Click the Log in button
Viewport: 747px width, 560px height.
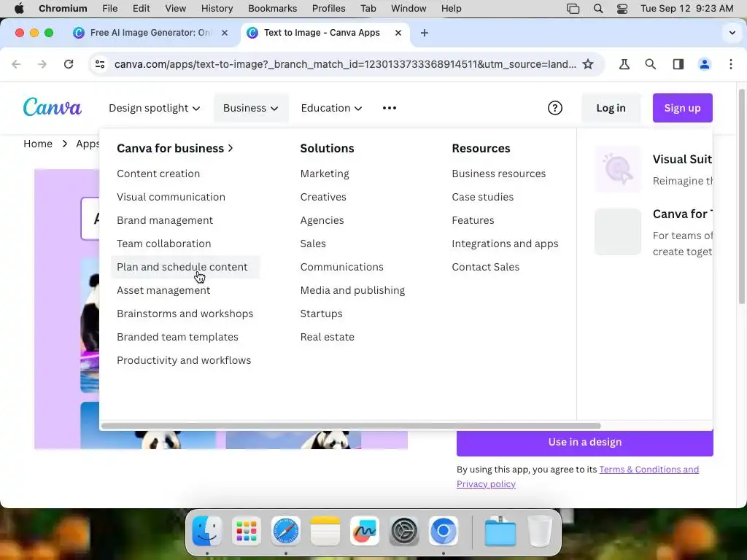(x=611, y=108)
